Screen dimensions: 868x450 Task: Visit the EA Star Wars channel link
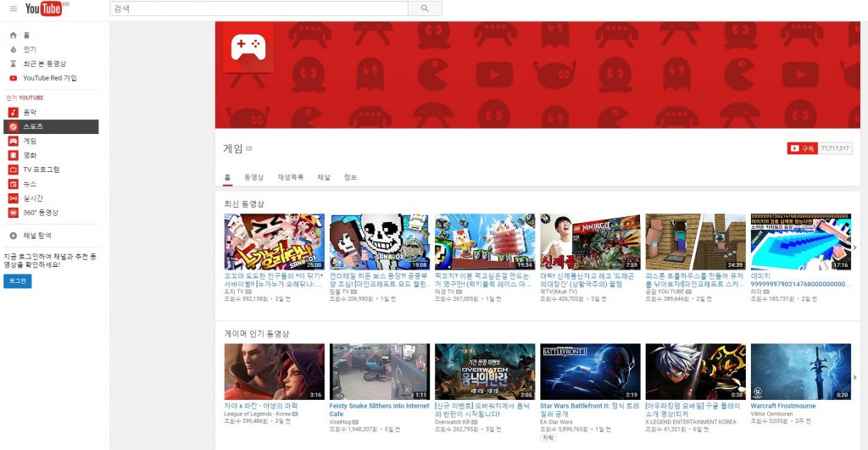(x=556, y=422)
